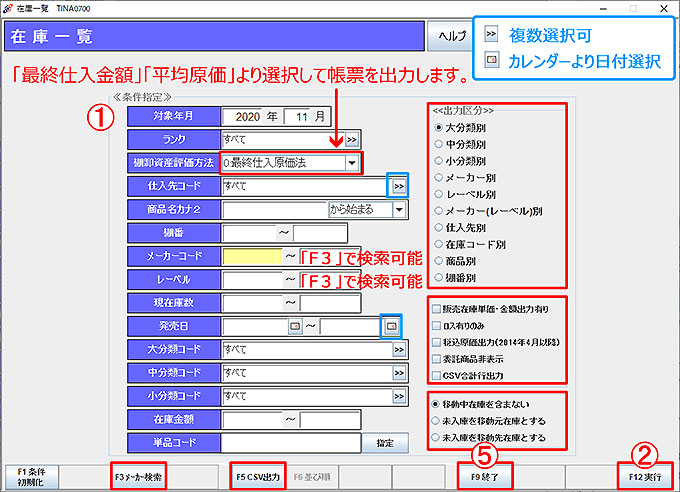
Task: Open multi-select for 中分類コード field
Action: [x=399, y=373]
